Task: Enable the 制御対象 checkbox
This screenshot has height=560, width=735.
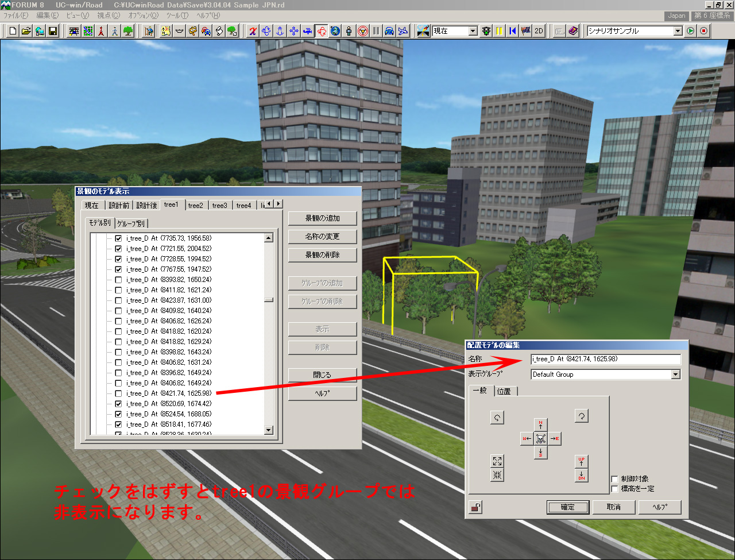Action: 615,479
